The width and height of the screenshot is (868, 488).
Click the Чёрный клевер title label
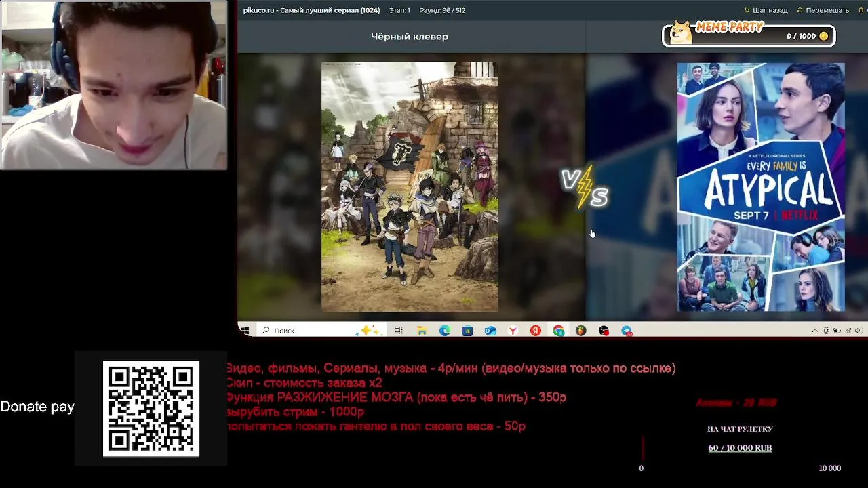[x=410, y=37]
